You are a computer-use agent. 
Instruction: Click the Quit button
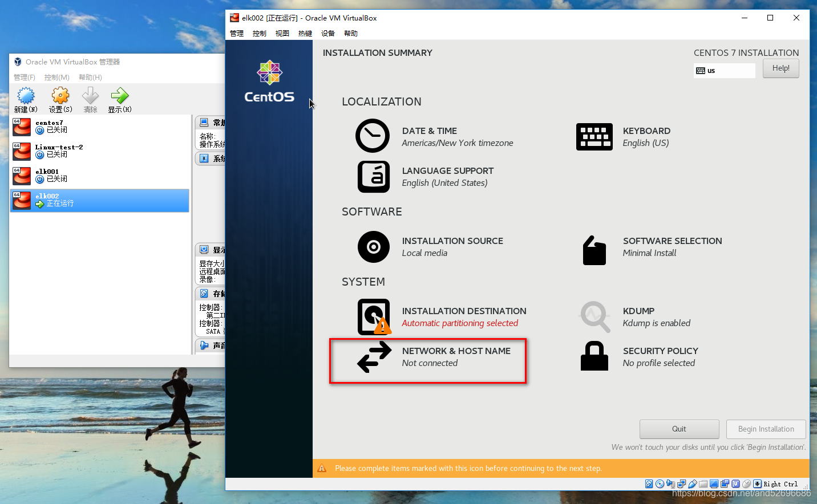click(679, 429)
